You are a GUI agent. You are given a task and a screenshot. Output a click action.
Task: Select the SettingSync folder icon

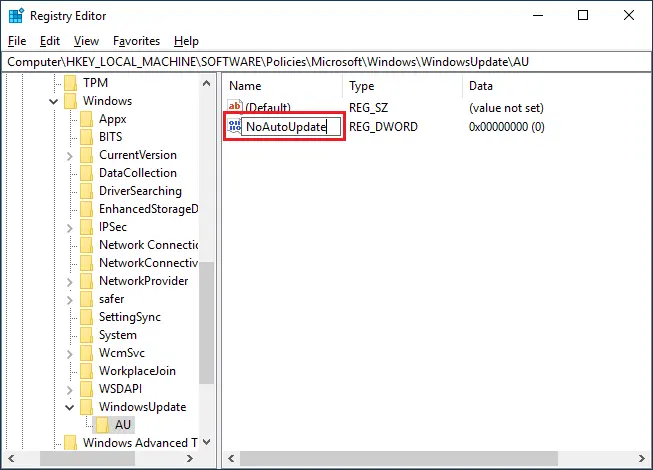coord(86,317)
